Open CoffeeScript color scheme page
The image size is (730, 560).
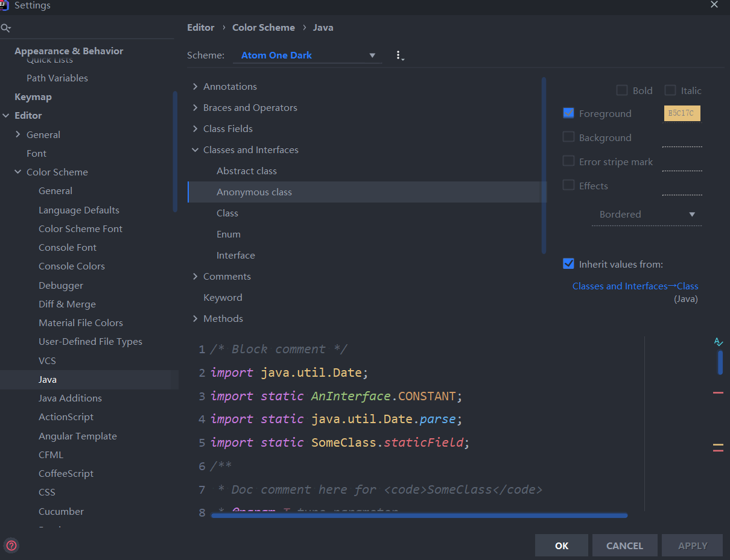(66, 474)
